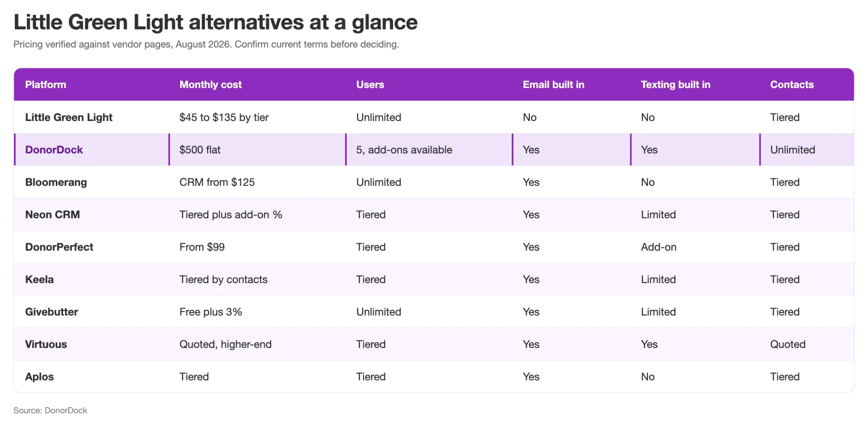Click the Limited texting cell in Keela row
This screenshot has height=427, width=868.
click(x=658, y=279)
